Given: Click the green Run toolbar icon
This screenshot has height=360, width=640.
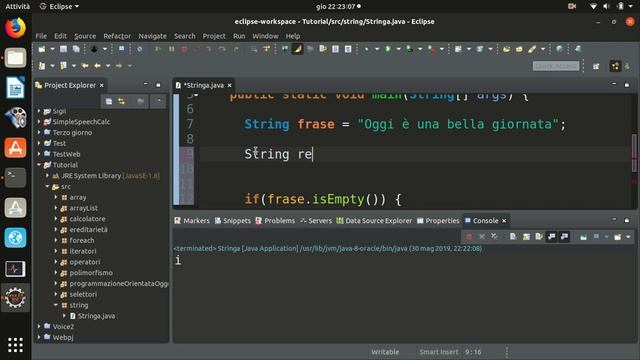Looking at the screenshot, I should [388, 49].
